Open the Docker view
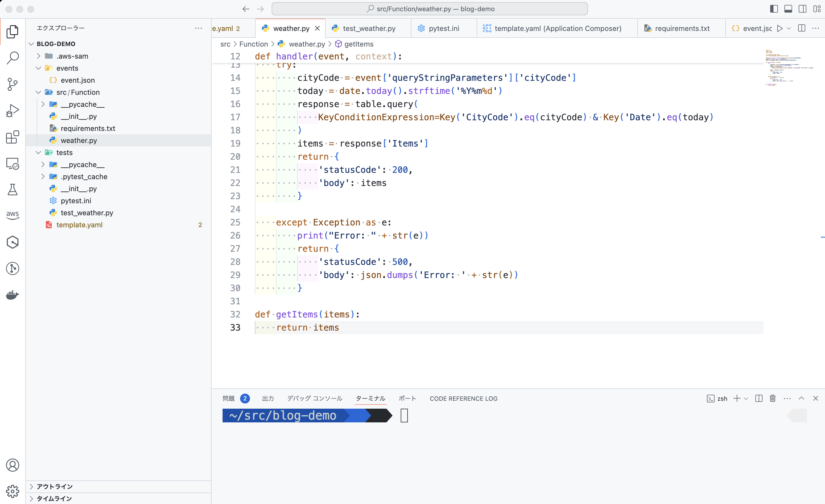Screen dimensions: 825x504 [x=12, y=295]
